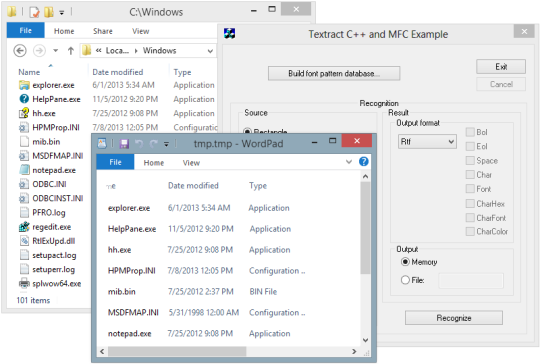
Task: Open WordPad help via blue question icon
Action: tap(364, 162)
